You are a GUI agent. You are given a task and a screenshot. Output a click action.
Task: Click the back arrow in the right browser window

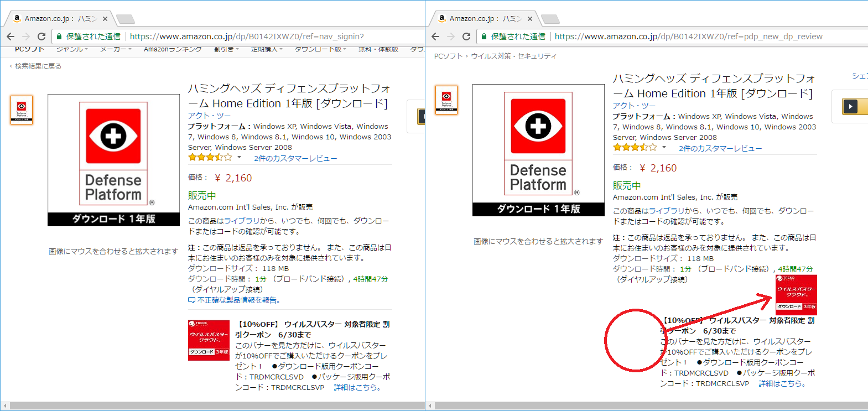[x=435, y=37]
